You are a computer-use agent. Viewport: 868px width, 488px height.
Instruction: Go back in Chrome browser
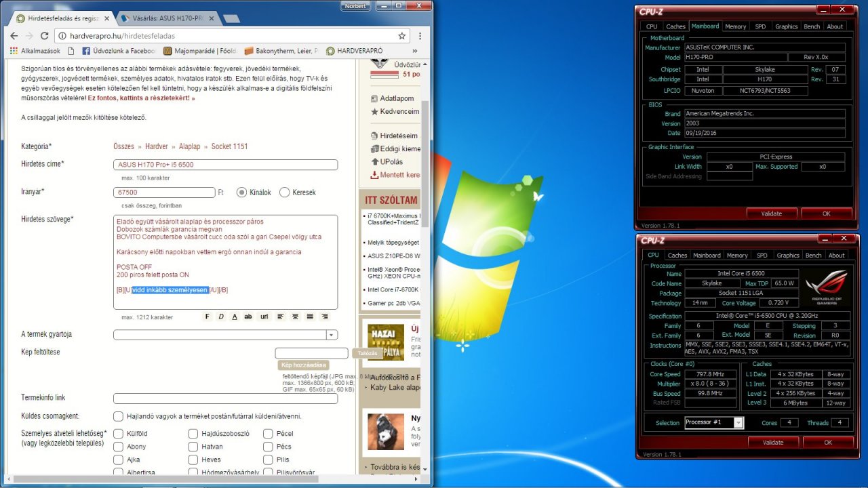[14, 35]
